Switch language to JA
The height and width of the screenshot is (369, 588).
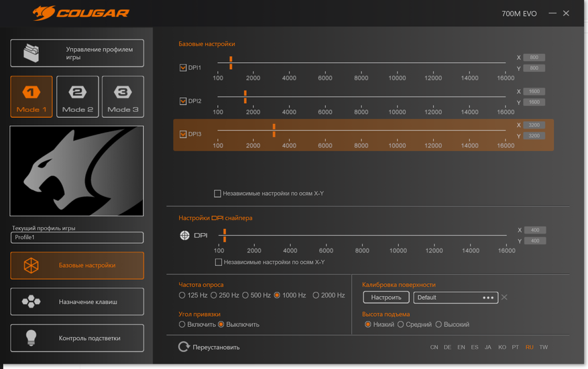(488, 348)
